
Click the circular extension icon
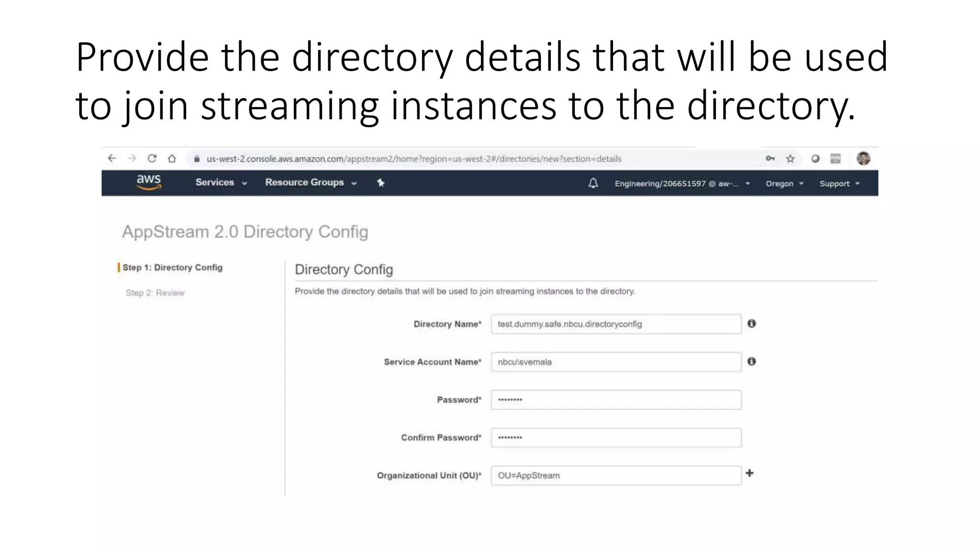coord(815,158)
